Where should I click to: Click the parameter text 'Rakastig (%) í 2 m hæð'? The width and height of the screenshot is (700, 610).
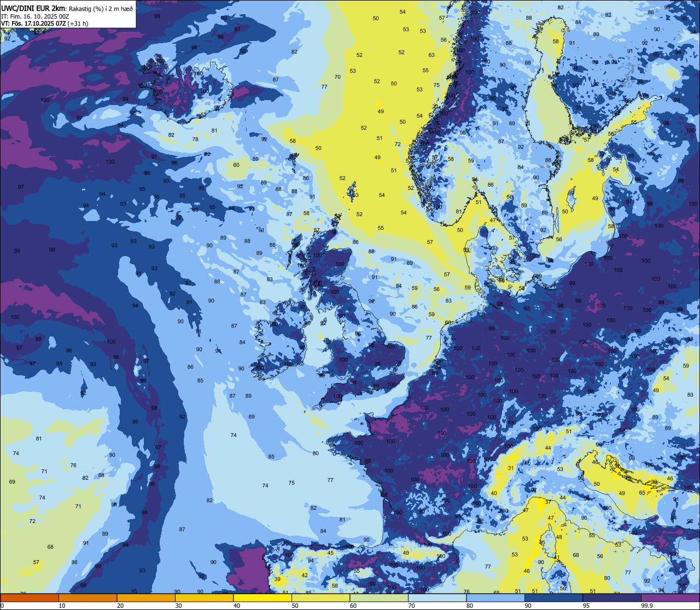click(101, 8)
